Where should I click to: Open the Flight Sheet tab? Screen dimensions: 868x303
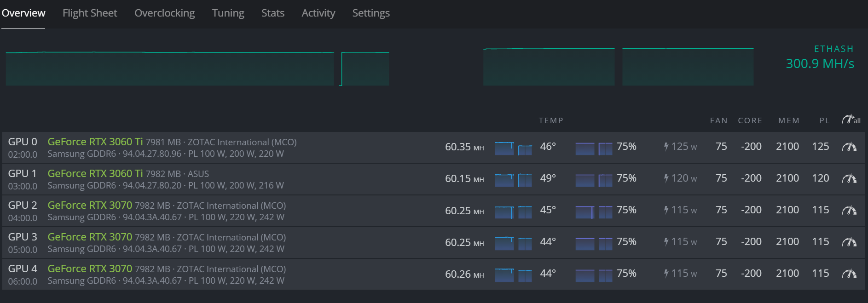tap(90, 13)
